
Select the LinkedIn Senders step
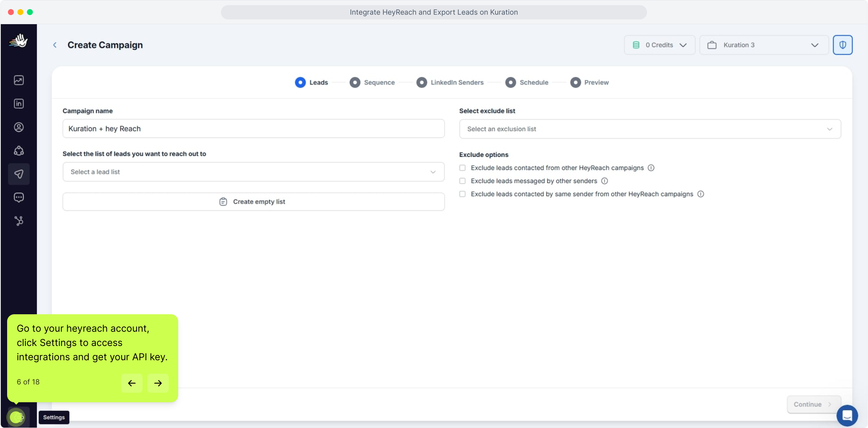(x=450, y=82)
